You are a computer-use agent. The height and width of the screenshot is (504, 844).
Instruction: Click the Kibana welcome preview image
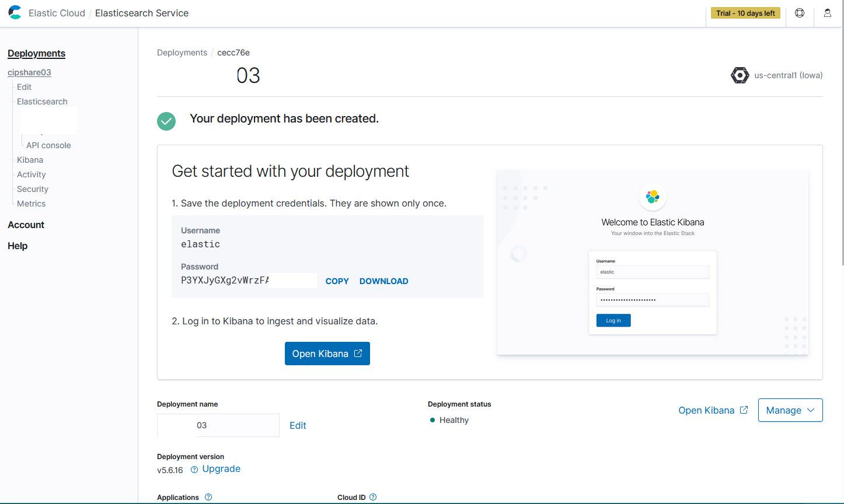click(x=653, y=262)
